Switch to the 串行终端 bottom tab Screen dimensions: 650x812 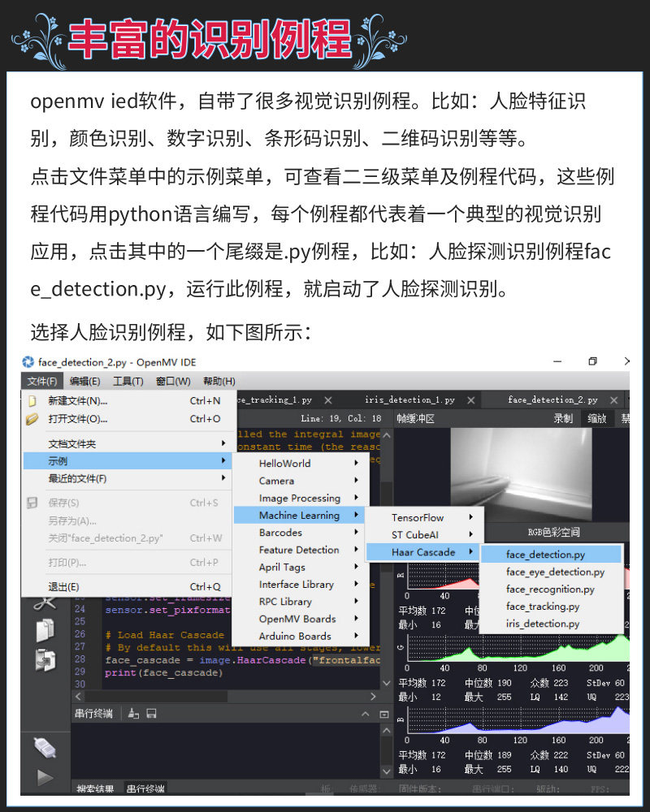(145, 789)
